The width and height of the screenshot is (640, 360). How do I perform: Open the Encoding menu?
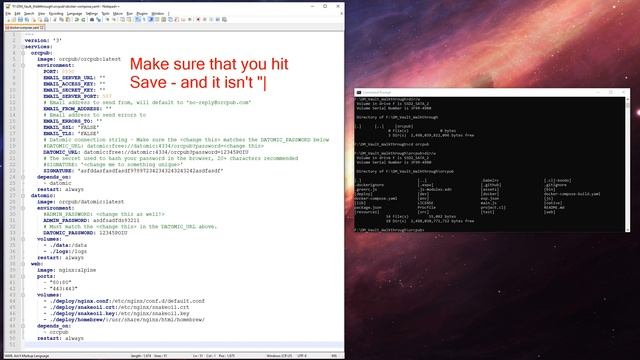tap(56, 13)
